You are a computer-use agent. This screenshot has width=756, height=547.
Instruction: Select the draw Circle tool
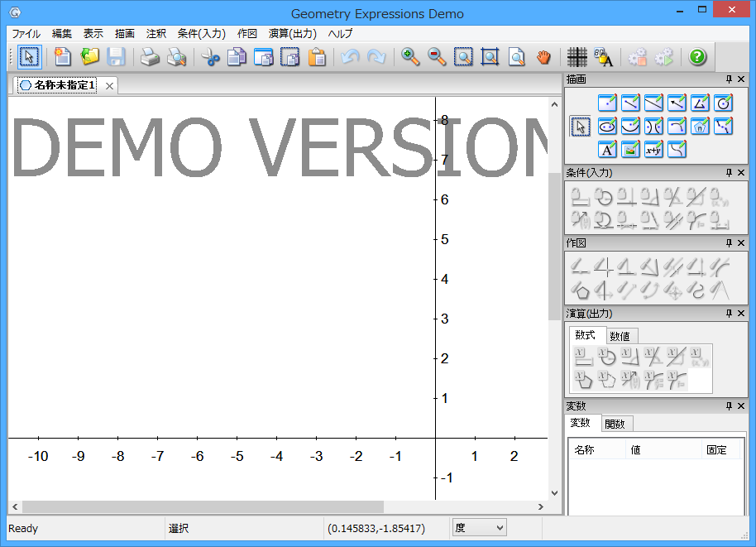pyautogui.click(x=723, y=103)
